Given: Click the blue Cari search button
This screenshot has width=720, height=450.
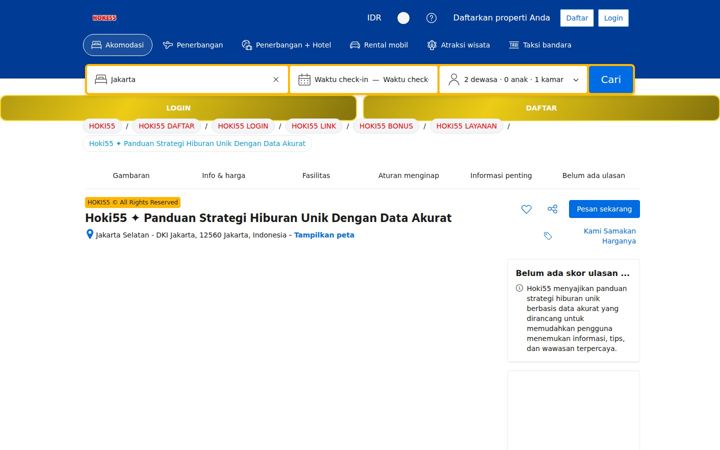Looking at the screenshot, I should coord(611,79).
